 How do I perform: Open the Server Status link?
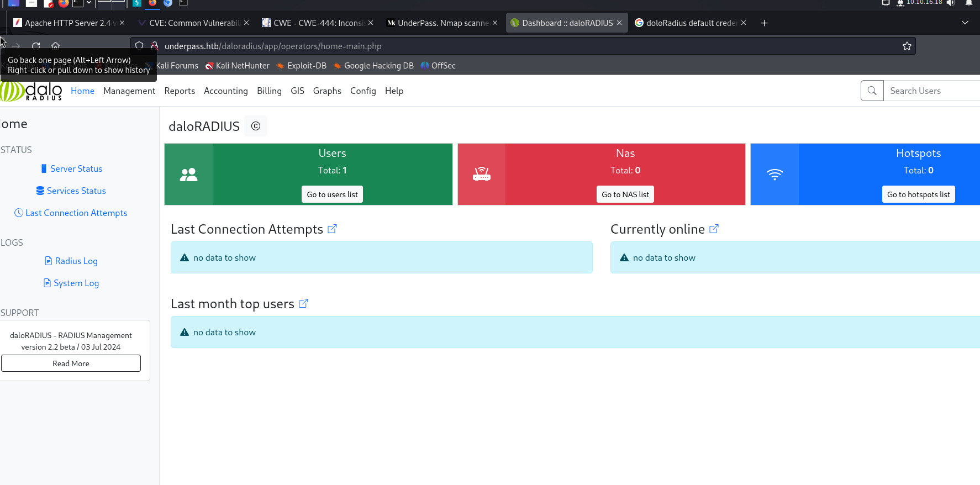pyautogui.click(x=76, y=169)
